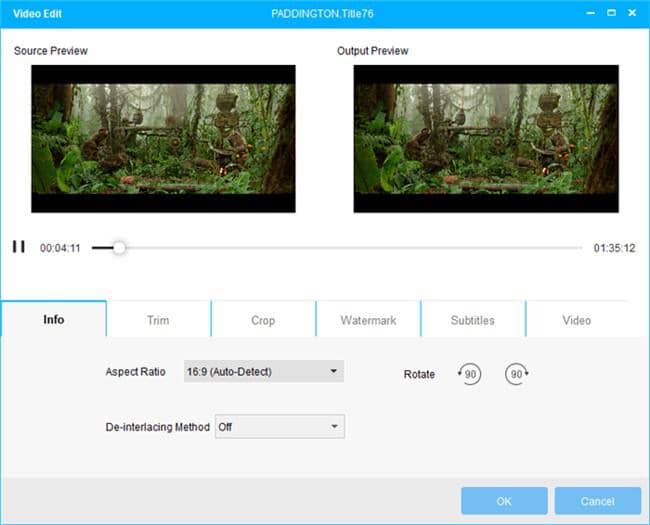The width and height of the screenshot is (650, 525).
Task: Open the Aspect Ratio dropdown
Action: [x=264, y=371]
